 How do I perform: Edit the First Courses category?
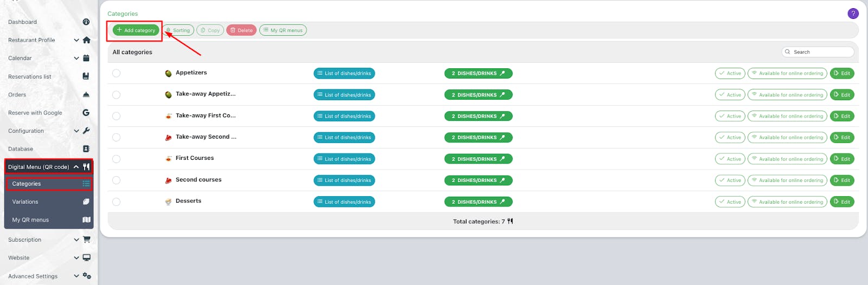(x=842, y=159)
